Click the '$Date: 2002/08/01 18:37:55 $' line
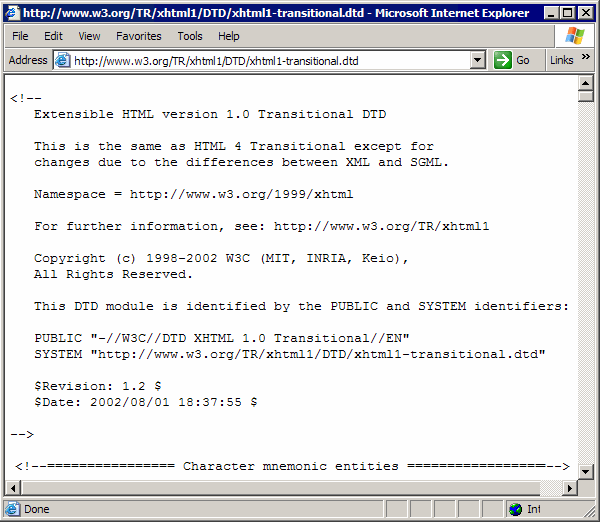 coord(146,402)
